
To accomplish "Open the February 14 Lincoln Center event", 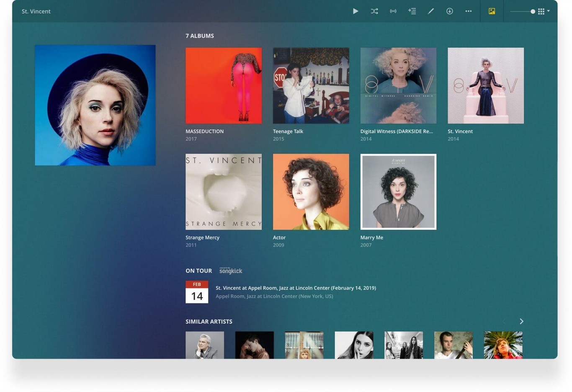I will [295, 288].
